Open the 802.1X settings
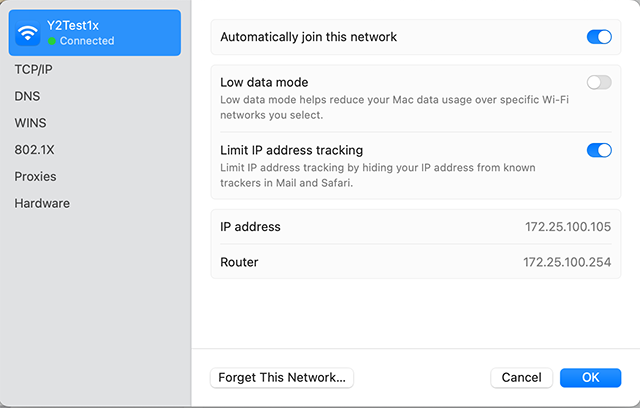 [34, 150]
